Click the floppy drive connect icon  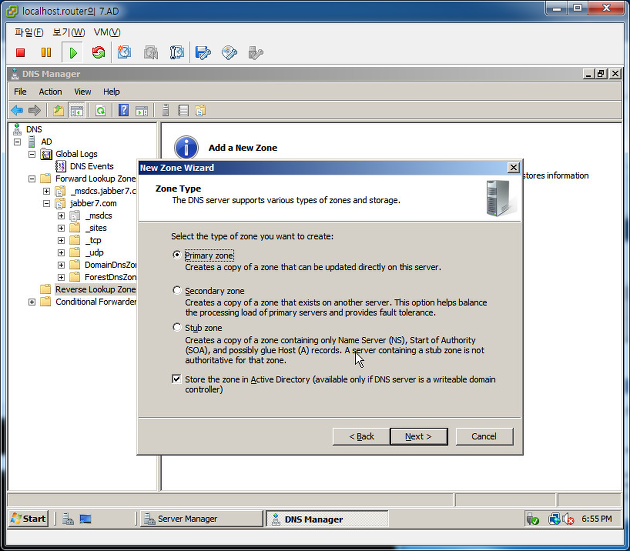pos(203,53)
